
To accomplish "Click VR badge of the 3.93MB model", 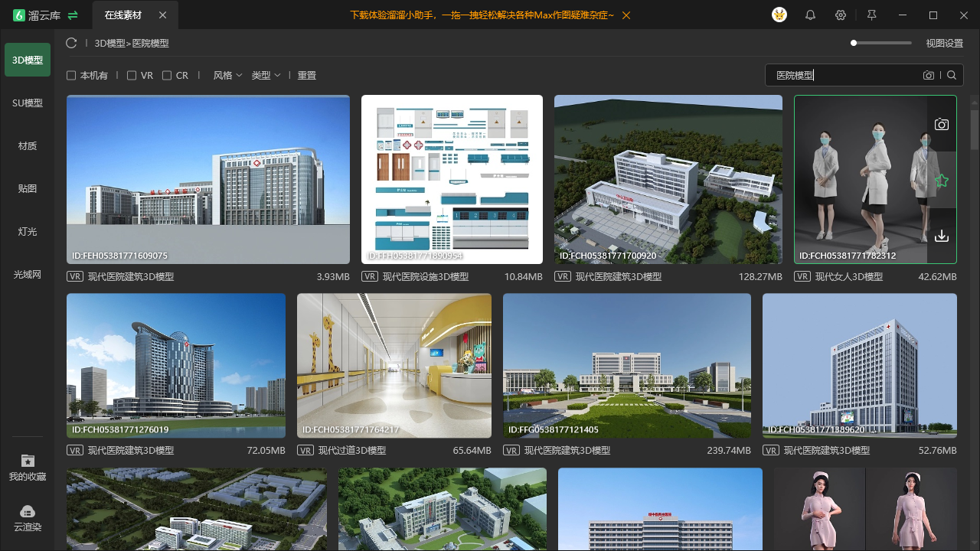I will pyautogui.click(x=75, y=277).
